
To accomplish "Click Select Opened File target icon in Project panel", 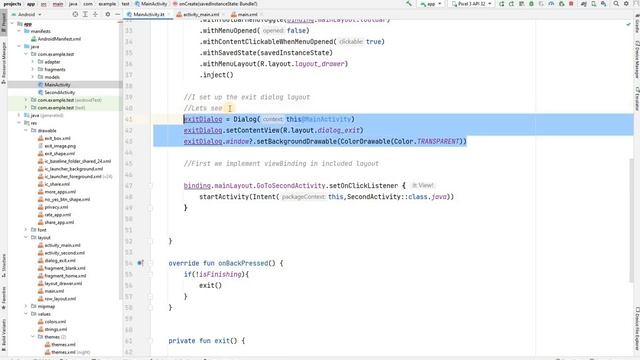I will point(75,14).
